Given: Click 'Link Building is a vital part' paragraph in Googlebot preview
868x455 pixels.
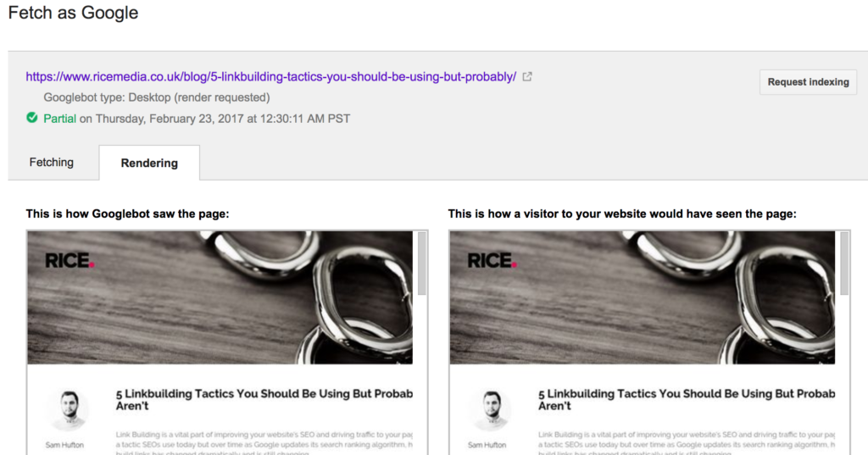Looking at the screenshot, I should click(x=264, y=443).
